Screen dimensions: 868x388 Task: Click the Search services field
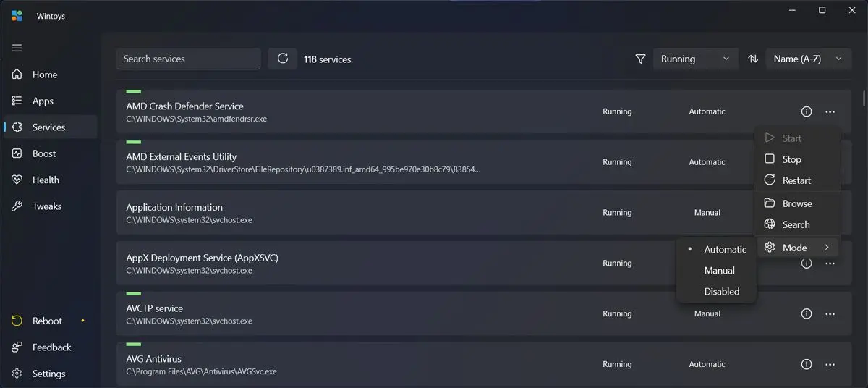[188, 59]
